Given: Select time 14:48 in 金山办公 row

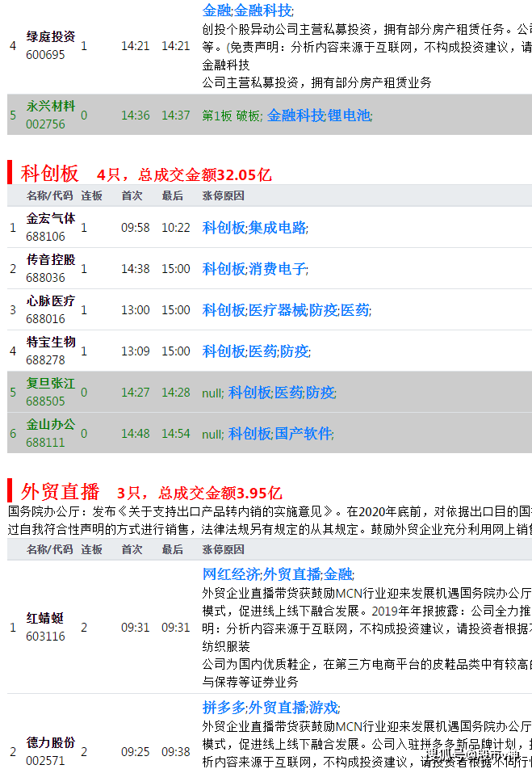Looking at the screenshot, I should click(136, 434).
